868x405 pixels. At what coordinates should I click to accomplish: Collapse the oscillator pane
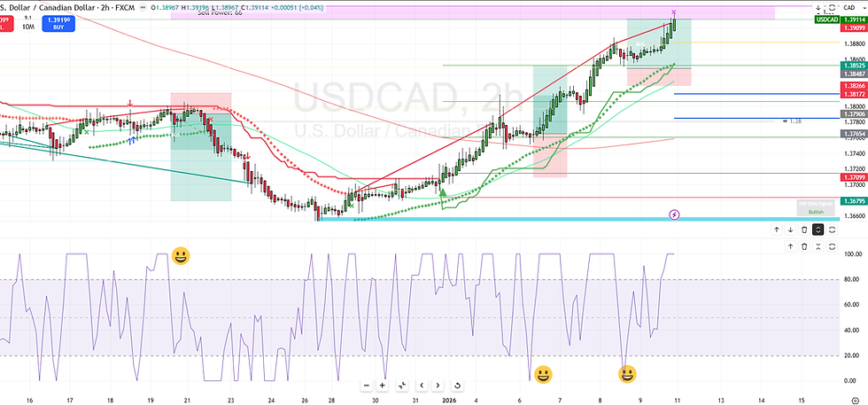point(818,246)
